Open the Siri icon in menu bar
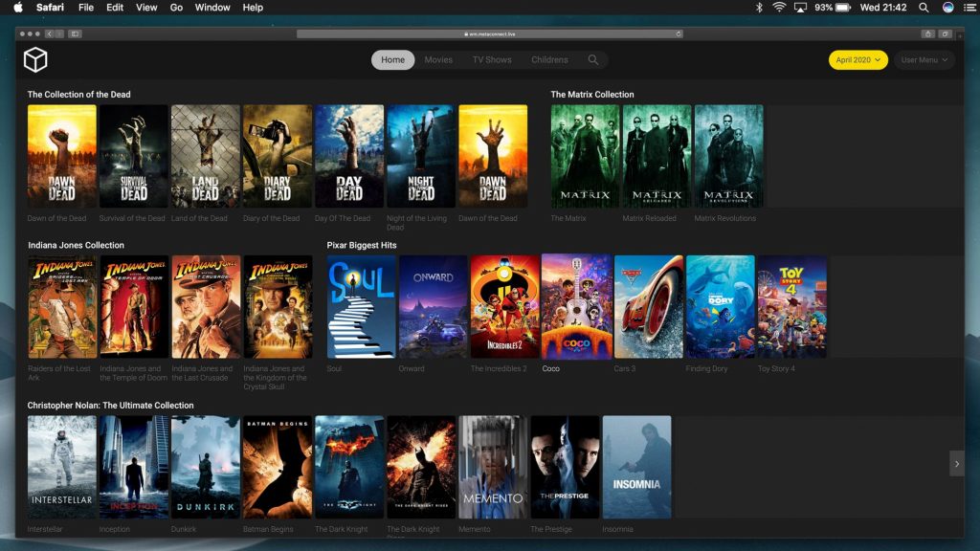 947,8
